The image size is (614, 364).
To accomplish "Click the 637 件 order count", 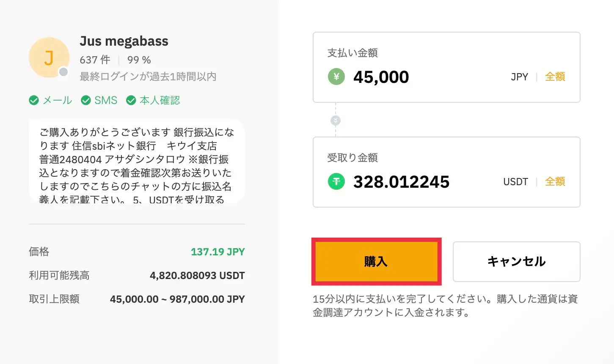I will click(95, 60).
